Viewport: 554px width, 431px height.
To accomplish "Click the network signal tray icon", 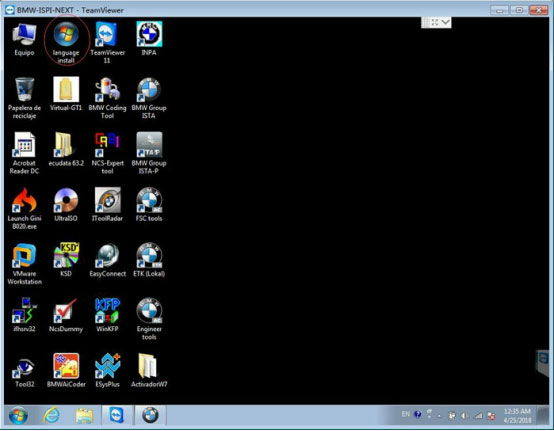I will (x=478, y=416).
